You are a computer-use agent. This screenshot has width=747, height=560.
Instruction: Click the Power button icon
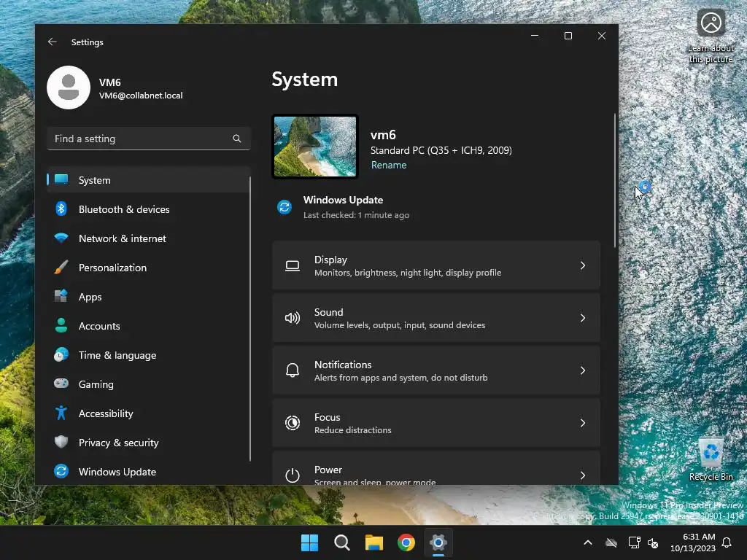coord(293,475)
